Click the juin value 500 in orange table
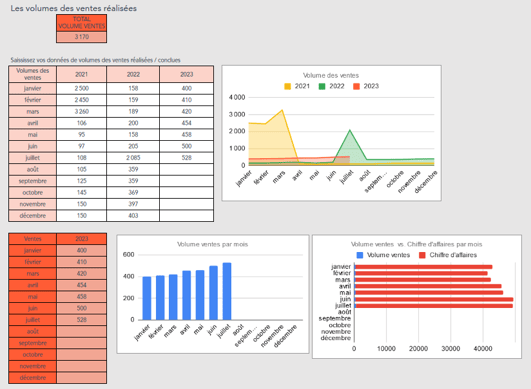 (x=82, y=308)
